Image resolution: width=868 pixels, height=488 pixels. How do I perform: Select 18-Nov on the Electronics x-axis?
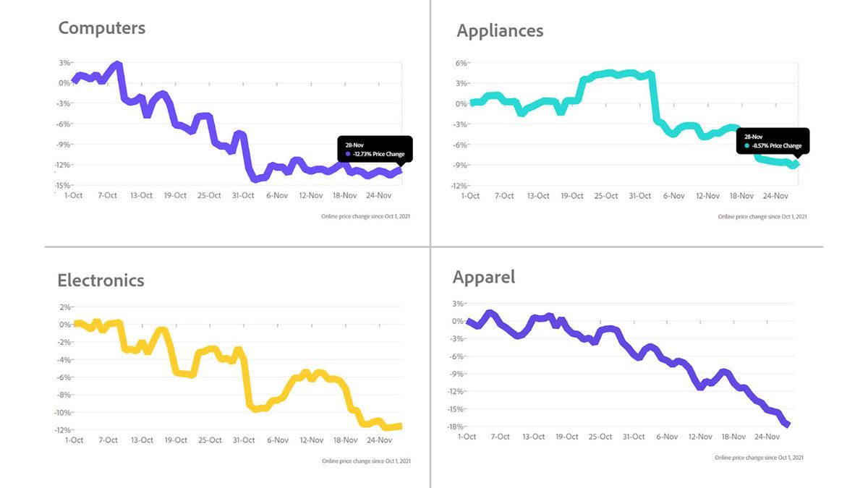point(345,440)
